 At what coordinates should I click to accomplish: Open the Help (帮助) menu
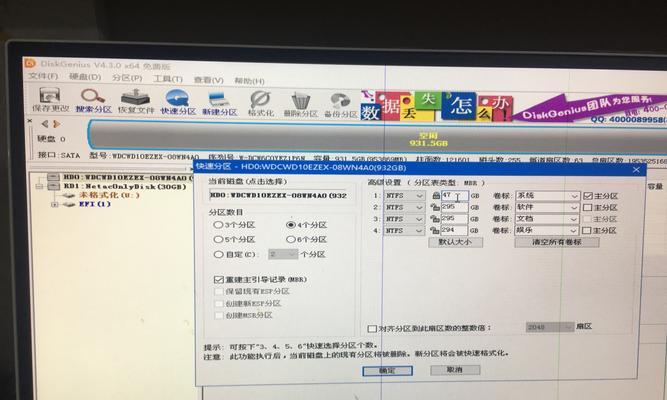249,80
